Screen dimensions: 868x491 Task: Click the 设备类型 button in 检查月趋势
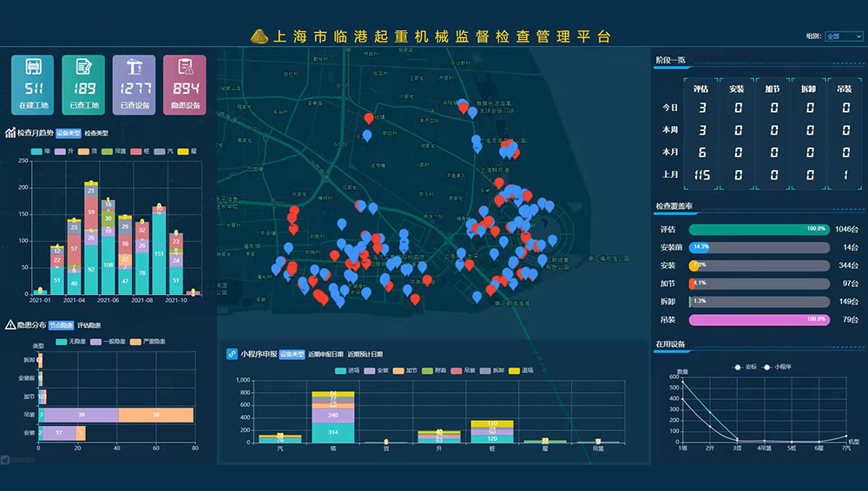(x=69, y=133)
